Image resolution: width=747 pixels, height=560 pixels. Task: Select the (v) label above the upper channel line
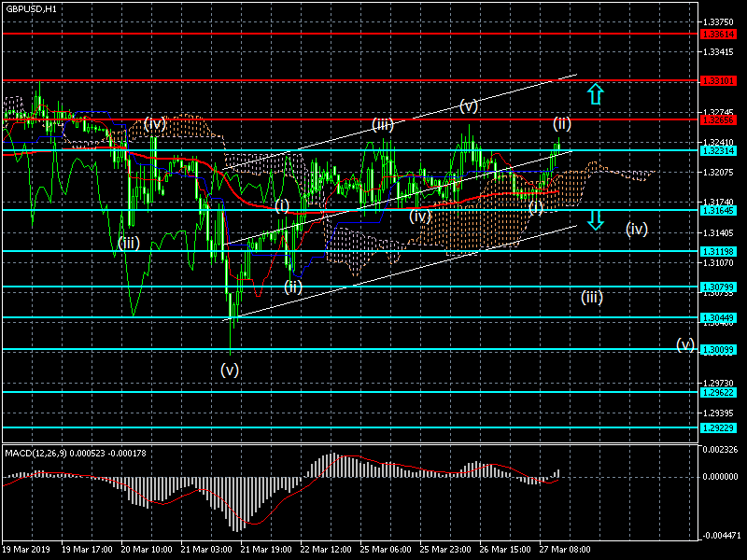(x=469, y=106)
